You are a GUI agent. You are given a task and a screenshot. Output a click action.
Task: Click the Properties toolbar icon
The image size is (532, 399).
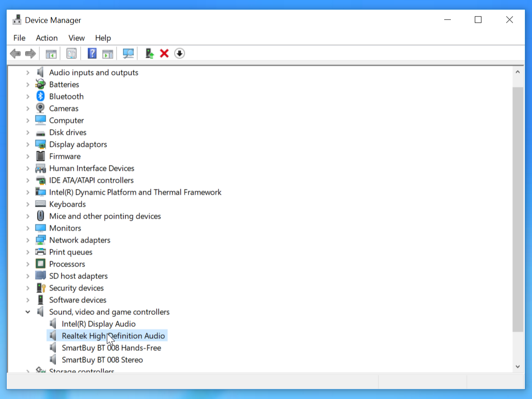point(71,54)
